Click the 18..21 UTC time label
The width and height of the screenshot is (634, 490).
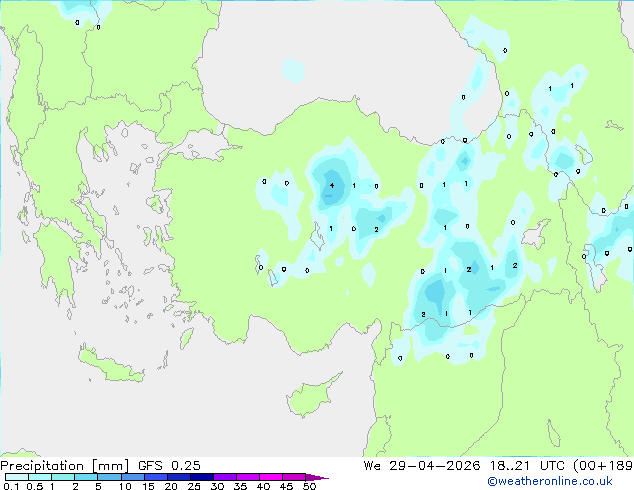coord(528,466)
